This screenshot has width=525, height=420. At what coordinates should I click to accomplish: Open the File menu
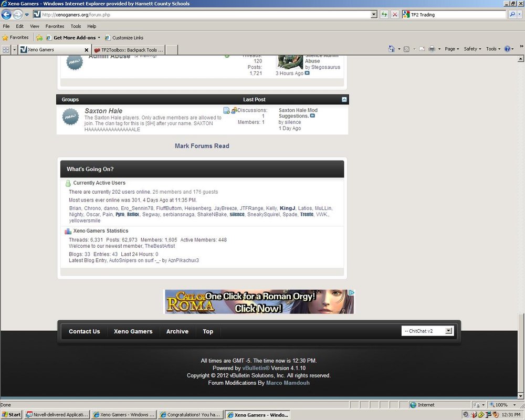click(6, 26)
